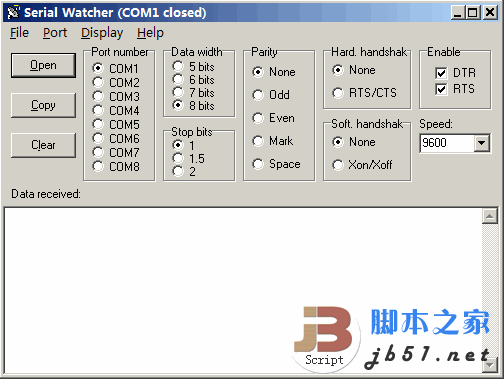This screenshot has height=379, width=504.
Task: Open the Help menu
Action: click(150, 33)
